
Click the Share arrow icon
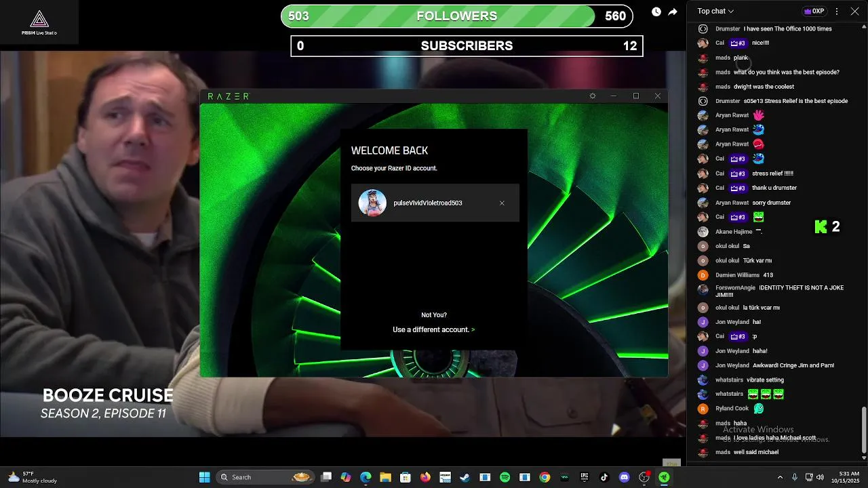[x=673, y=12]
